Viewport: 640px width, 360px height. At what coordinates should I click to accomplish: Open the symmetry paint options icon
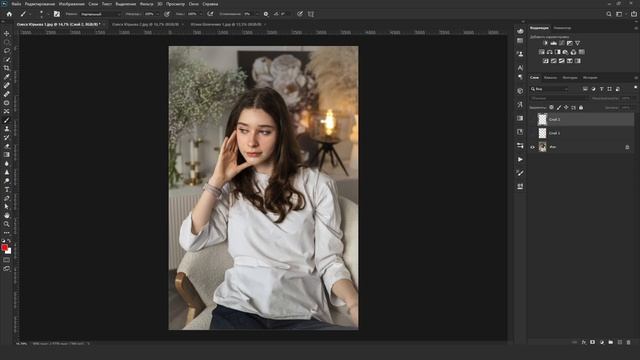[311, 14]
